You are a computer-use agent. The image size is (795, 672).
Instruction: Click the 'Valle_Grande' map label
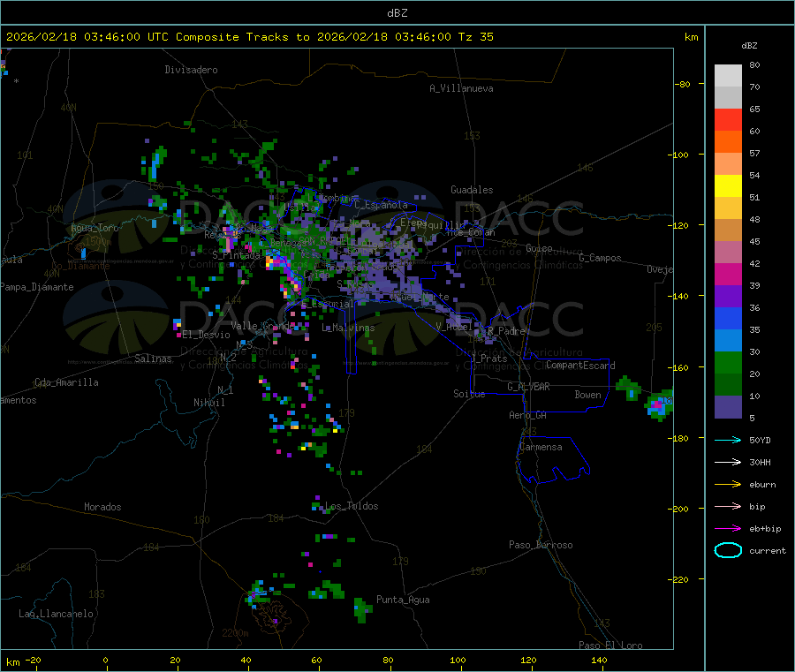(x=262, y=326)
